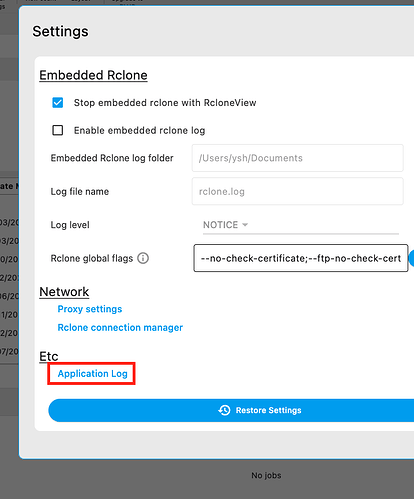Click the blue round button beside global flags field
Viewport: 414px width, 499px height.
tap(411, 258)
